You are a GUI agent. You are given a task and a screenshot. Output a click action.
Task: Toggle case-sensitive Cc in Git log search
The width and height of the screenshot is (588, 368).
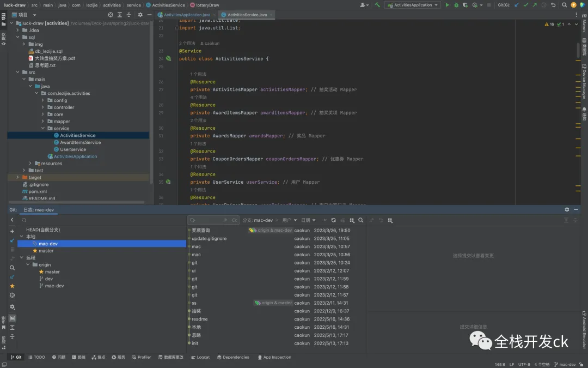click(235, 220)
